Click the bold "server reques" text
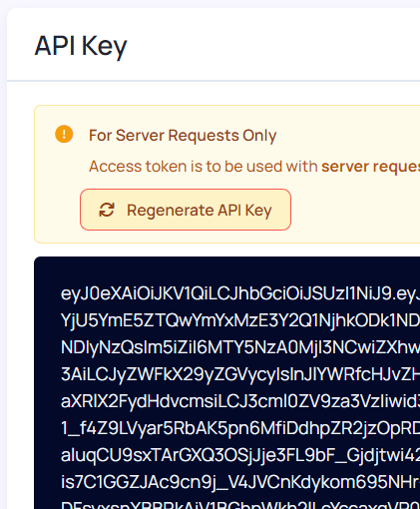 point(370,167)
